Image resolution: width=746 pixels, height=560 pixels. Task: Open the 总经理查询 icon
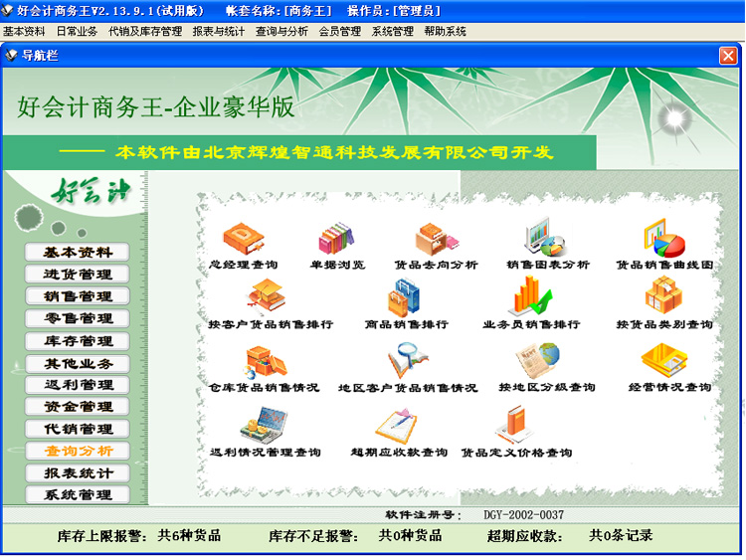[243, 240]
